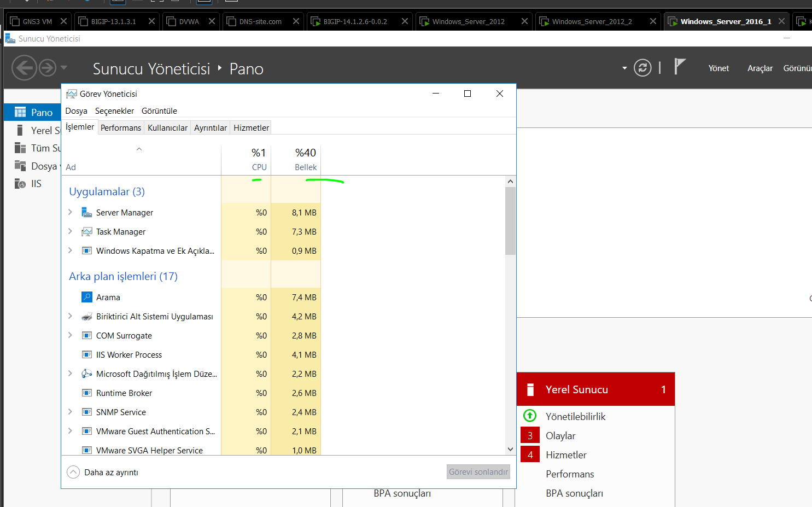The width and height of the screenshot is (812, 507).
Task: Click the Yerel Sunucu sidebar icon
Action: coord(20,130)
